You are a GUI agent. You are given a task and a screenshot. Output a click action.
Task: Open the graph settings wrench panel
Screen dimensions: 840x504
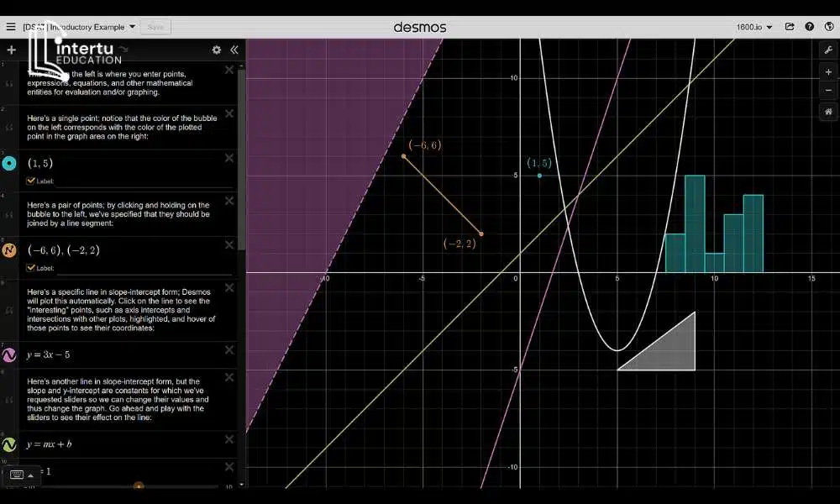click(827, 50)
